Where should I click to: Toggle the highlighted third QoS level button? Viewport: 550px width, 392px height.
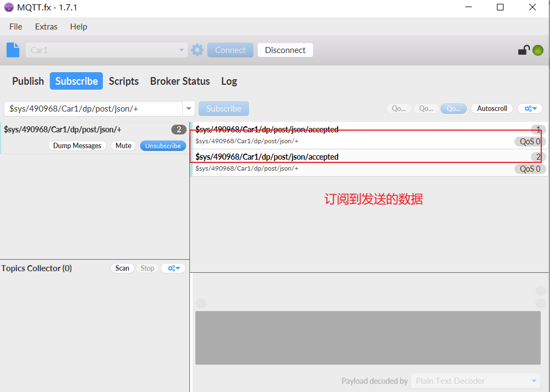pyautogui.click(x=454, y=109)
